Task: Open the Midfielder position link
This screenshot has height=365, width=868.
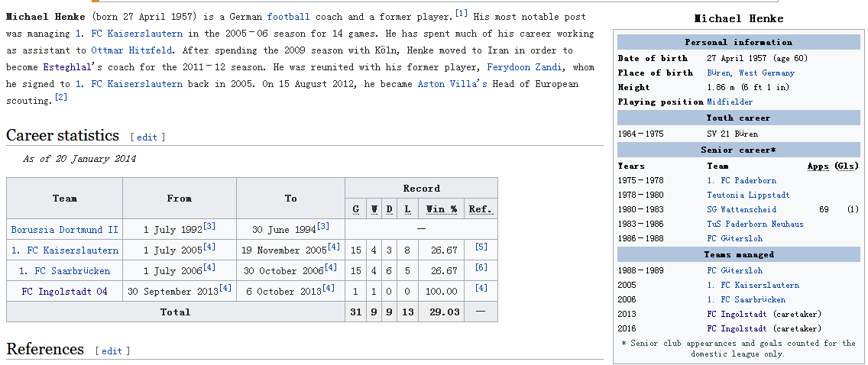Action: pyautogui.click(x=730, y=102)
